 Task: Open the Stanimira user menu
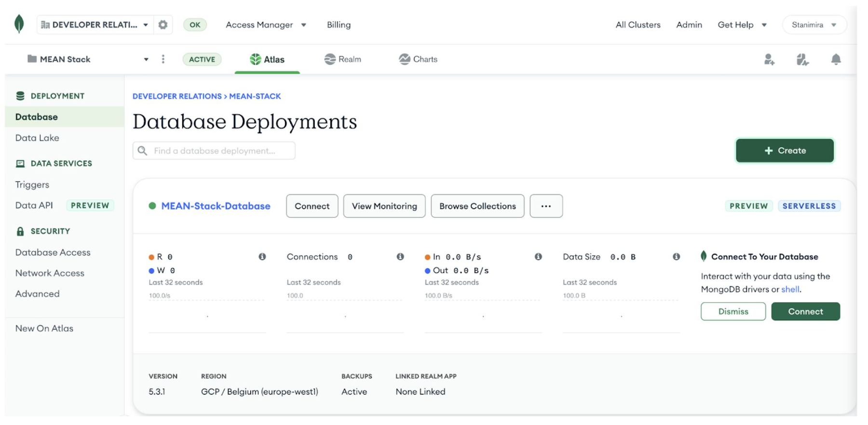click(814, 25)
